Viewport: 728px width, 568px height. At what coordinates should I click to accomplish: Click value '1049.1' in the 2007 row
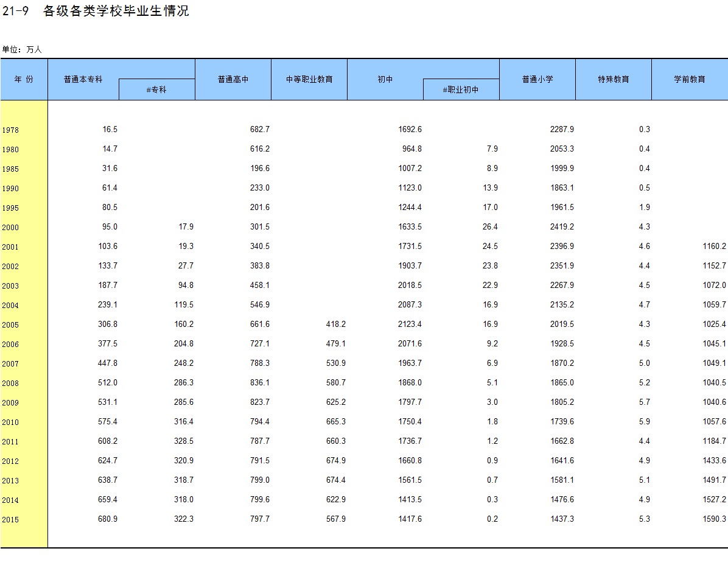(715, 363)
